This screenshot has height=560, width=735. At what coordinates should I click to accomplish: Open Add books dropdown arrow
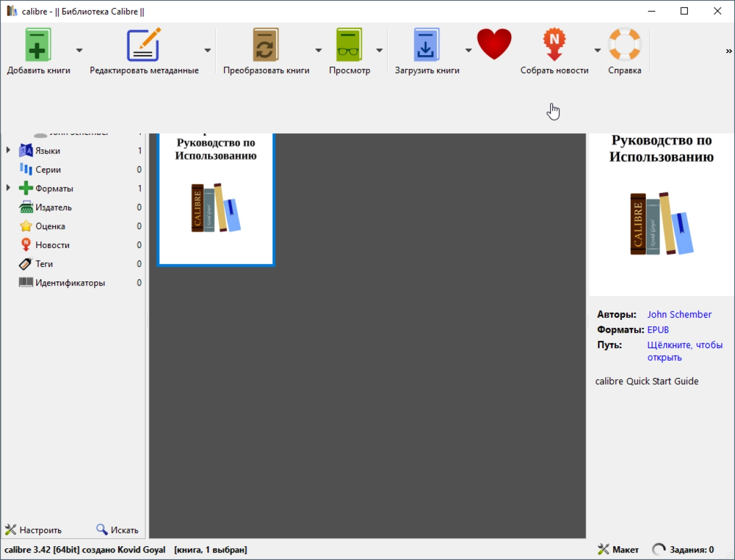tap(79, 51)
